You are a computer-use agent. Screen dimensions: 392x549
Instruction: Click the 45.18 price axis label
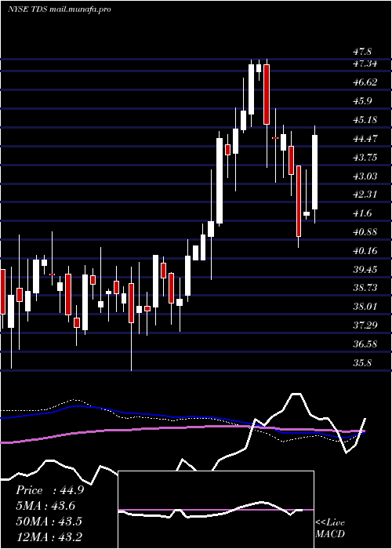(365, 120)
